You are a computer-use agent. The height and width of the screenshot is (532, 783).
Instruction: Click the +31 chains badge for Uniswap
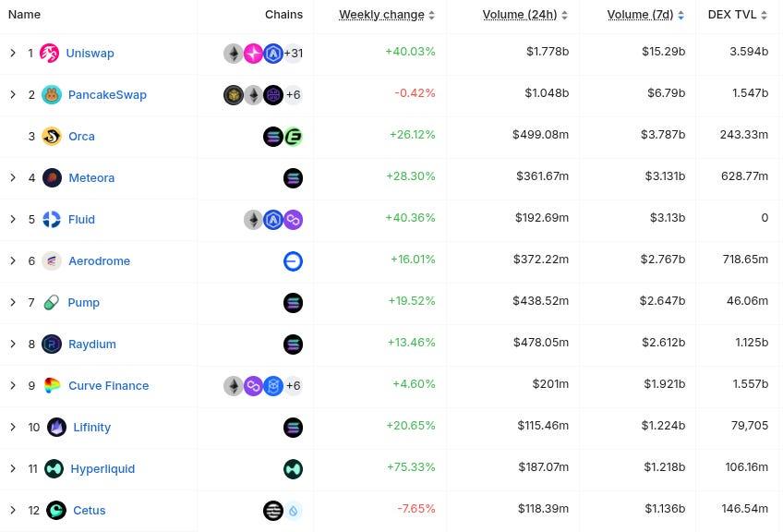(293, 53)
